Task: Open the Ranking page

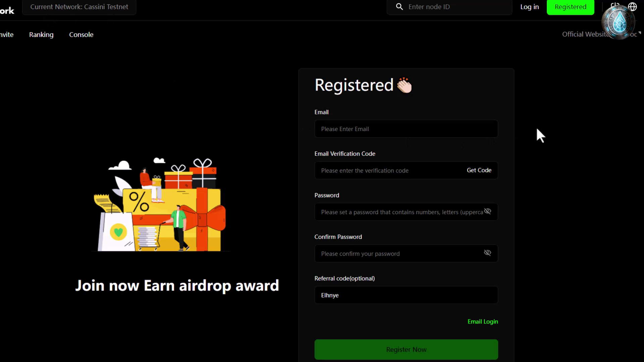Action: (41, 35)
